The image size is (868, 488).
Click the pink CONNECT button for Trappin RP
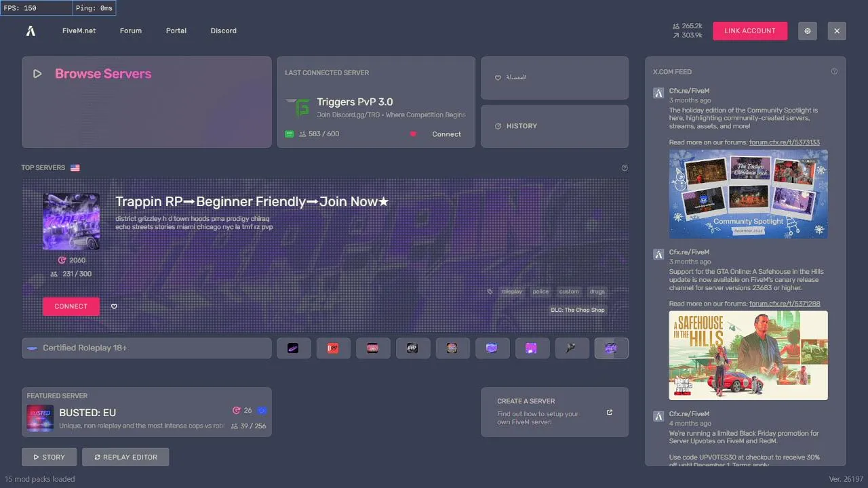tap(71, 306)
